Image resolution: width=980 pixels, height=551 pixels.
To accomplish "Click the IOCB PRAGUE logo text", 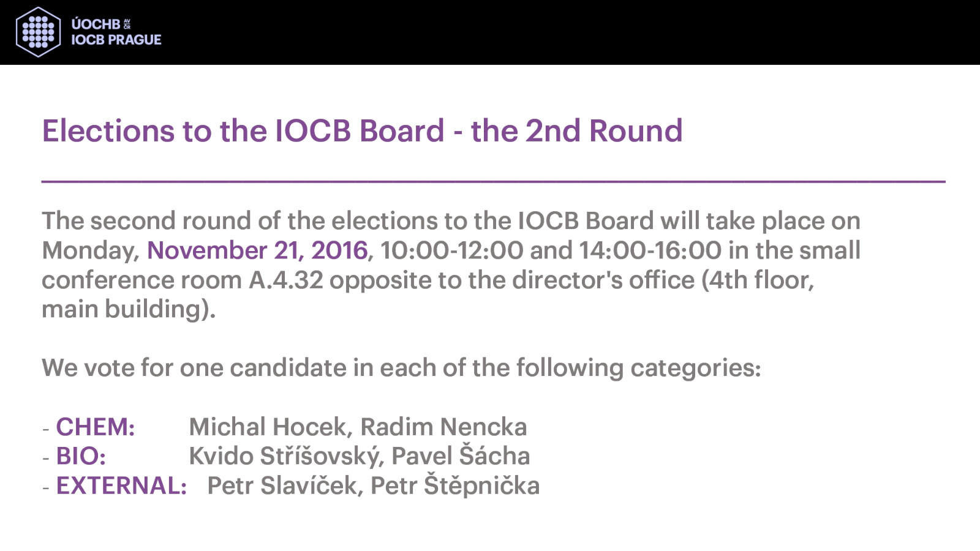I will pos(116,40).
